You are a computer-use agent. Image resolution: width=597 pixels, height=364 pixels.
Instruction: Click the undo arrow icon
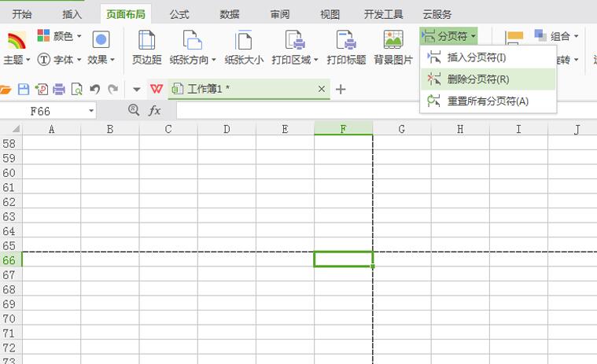click(95, 90)
